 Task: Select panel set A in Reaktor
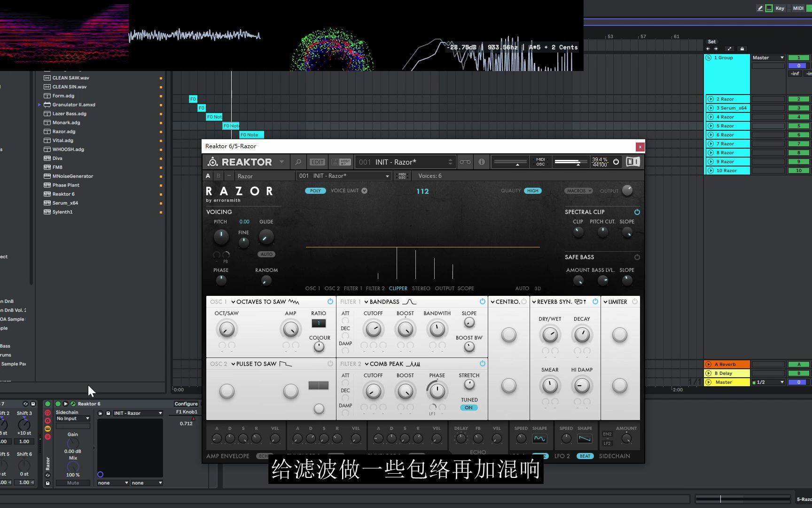pyautogui.click(x=208, y=176)
